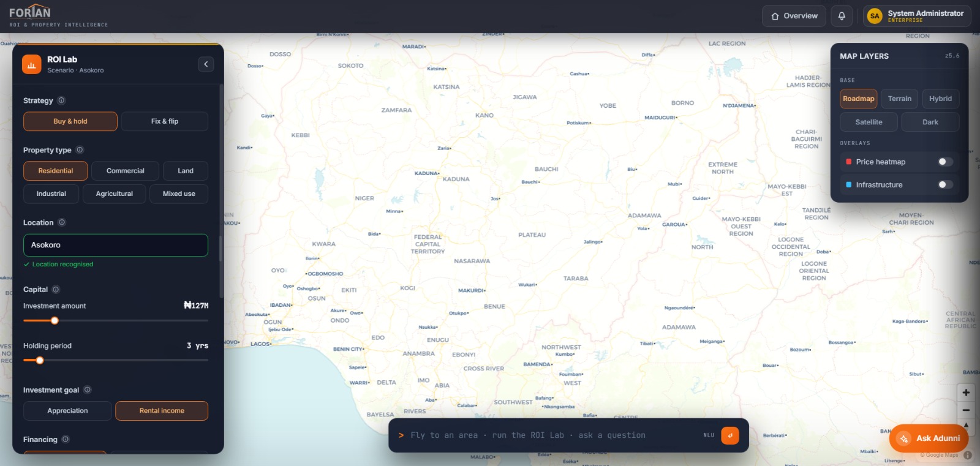Focus the command bar text input

551,435
